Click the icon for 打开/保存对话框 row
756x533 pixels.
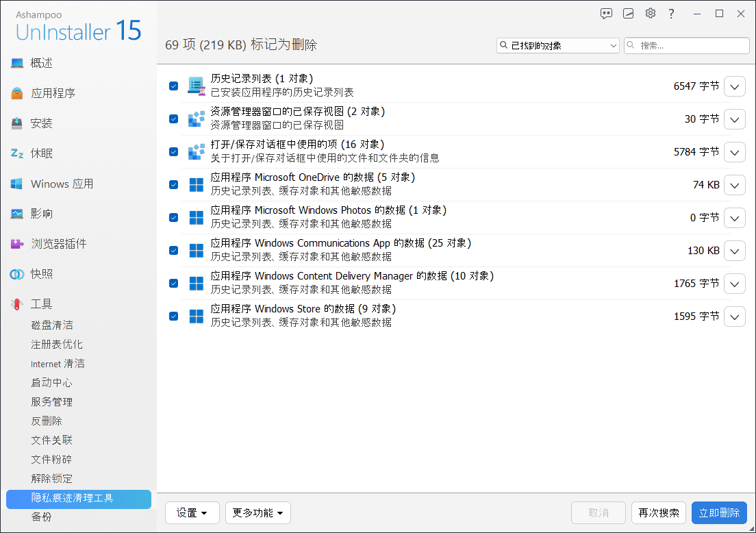[197, 151]
